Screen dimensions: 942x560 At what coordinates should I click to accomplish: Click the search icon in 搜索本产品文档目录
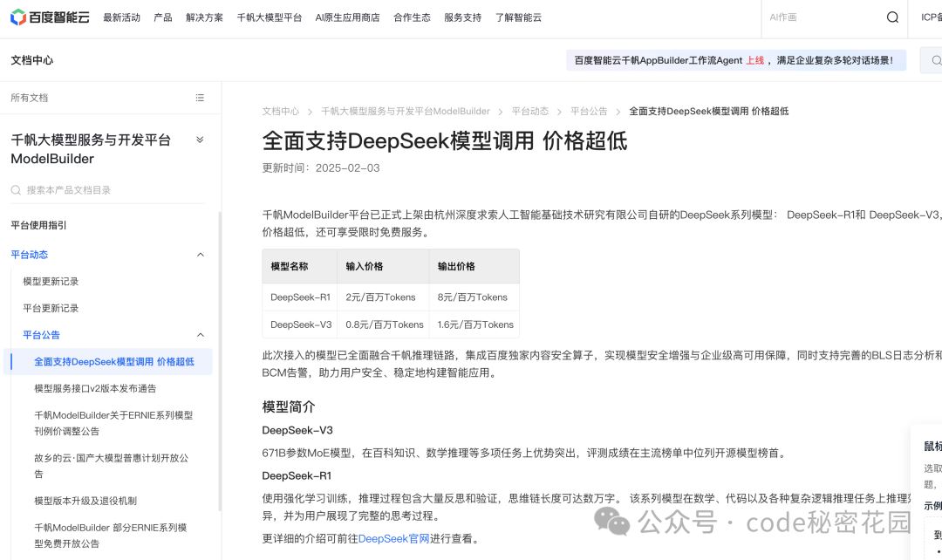coord(17,190)
